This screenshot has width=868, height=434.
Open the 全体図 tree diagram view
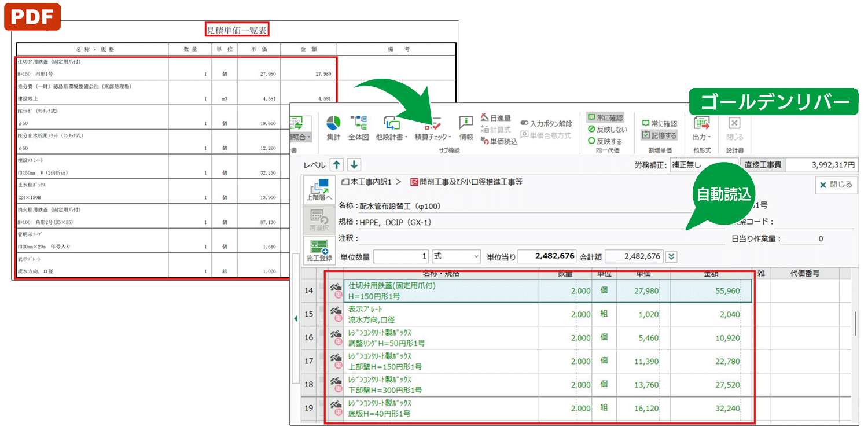(358, 128)
